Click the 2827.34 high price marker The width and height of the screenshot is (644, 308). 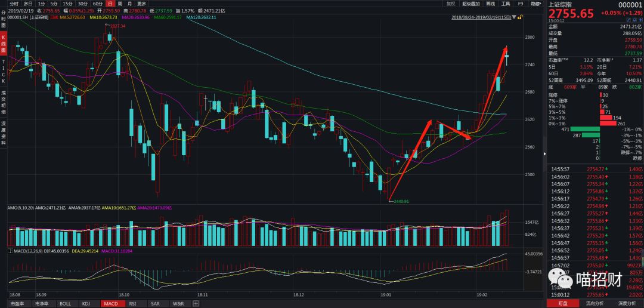coord(117,26)
